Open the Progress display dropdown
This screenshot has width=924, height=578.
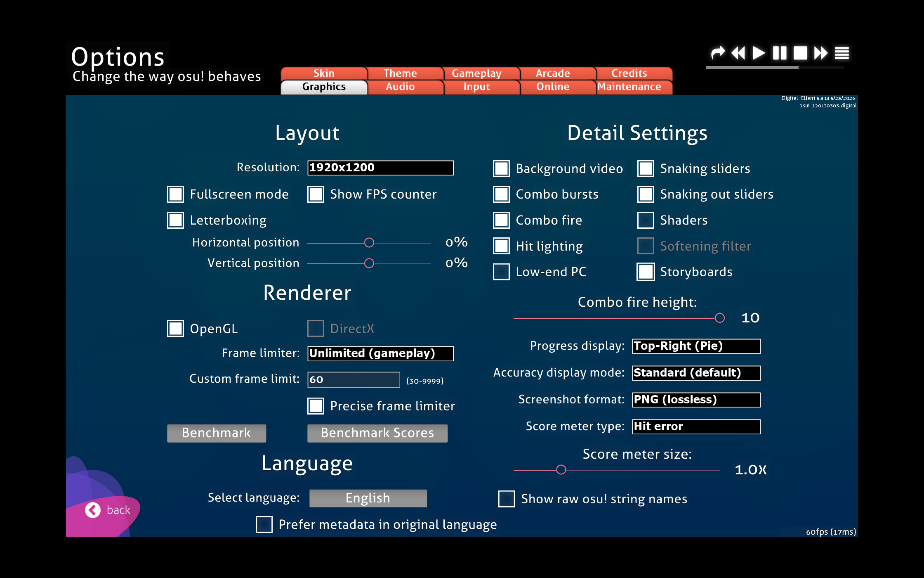696,346
